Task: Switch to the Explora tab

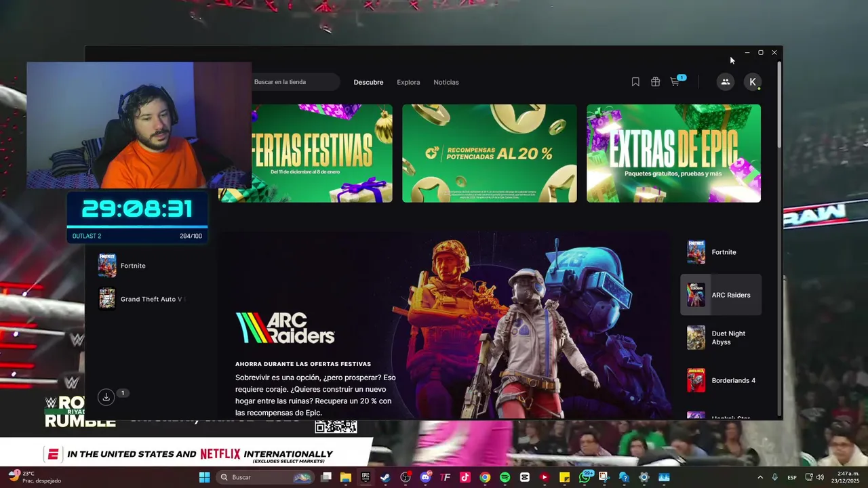Action: click(408, 82)
